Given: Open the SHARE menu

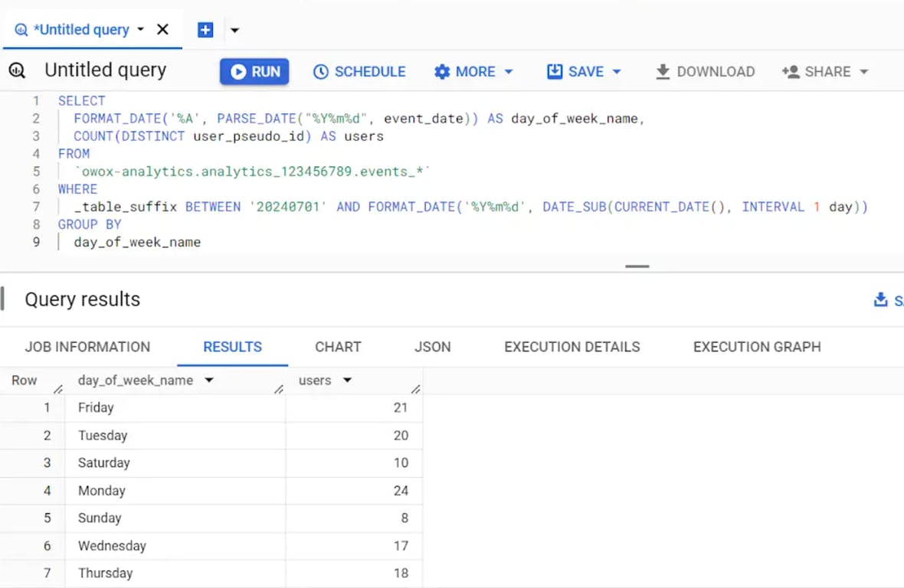Looking at the screenshot, I should (x=825, y=71).
